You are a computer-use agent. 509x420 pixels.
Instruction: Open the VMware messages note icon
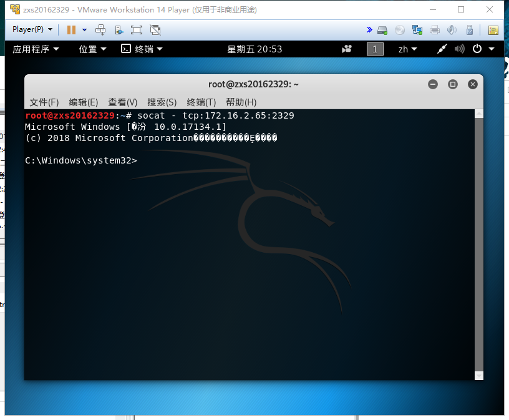[x=493, y=30]
